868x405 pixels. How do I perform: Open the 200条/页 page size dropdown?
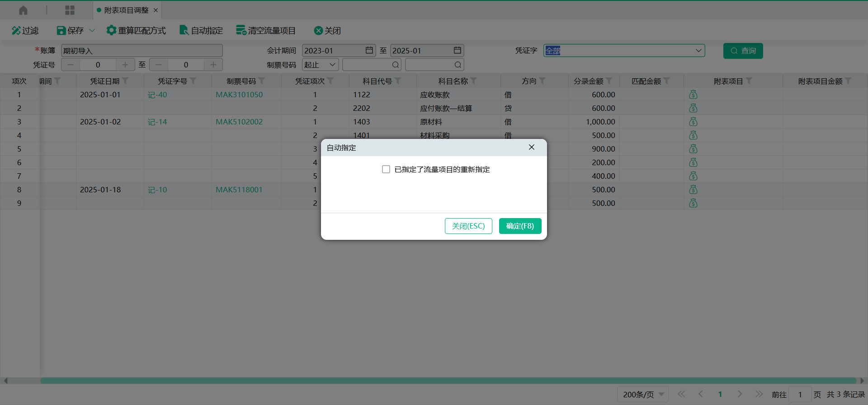[642, 394]
